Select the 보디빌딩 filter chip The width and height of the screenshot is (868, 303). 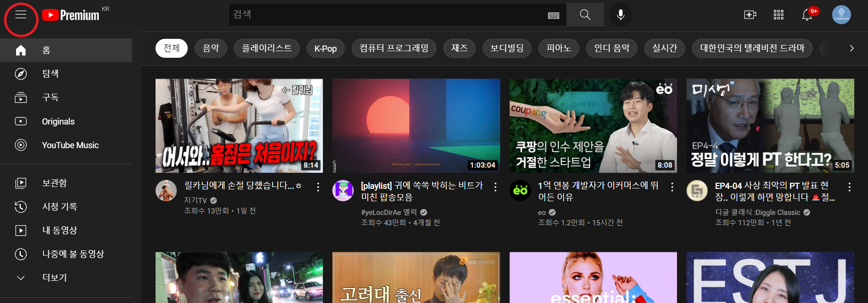pos(507,48)
